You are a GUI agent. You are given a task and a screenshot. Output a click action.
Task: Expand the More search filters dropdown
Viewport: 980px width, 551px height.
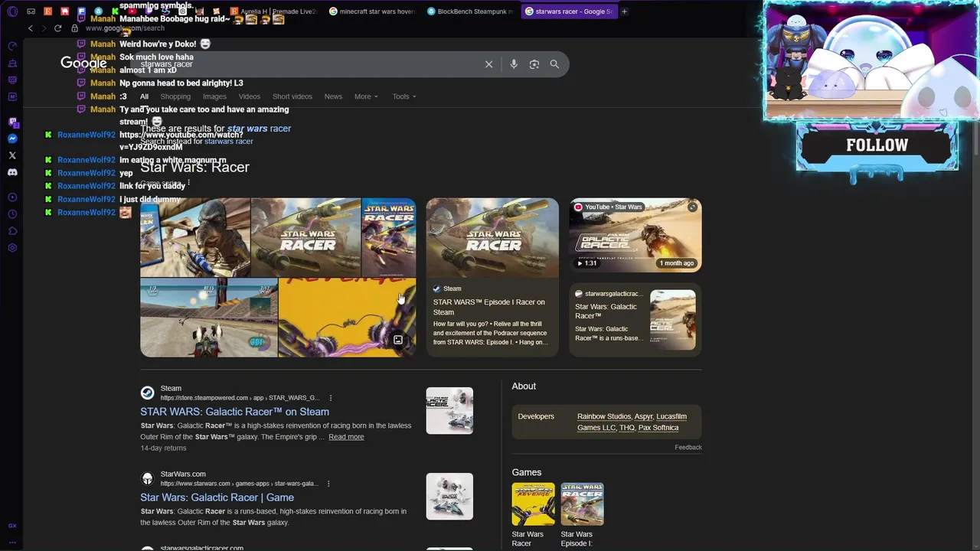coord(366,96)
